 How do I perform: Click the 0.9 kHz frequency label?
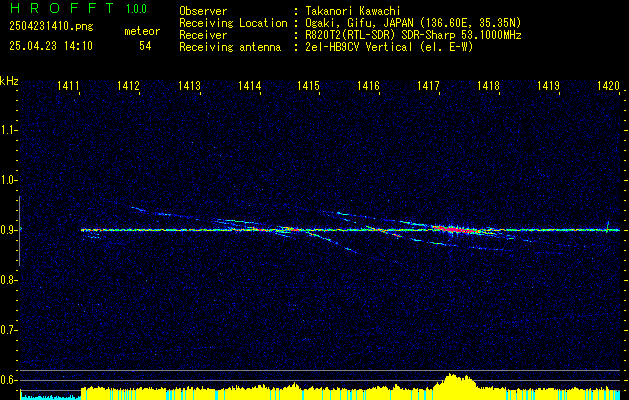click(8, 230)
